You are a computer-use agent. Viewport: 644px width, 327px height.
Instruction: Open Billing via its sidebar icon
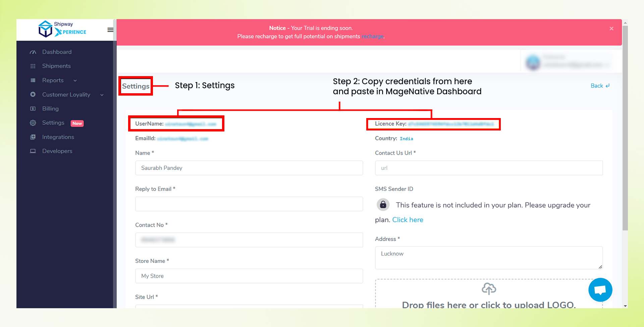[33, 109]
